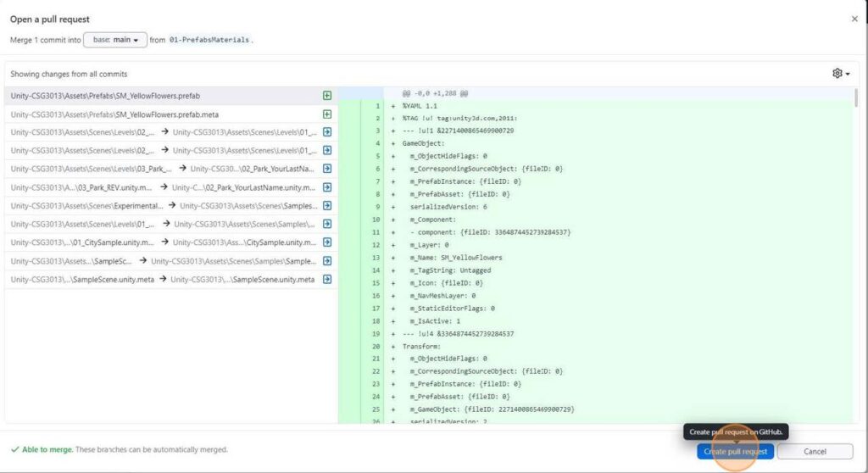Screen dimensions: 868x473
Task: Select the SM_YellowFlowers.prefab.meta file
Action: pos(171,114)
